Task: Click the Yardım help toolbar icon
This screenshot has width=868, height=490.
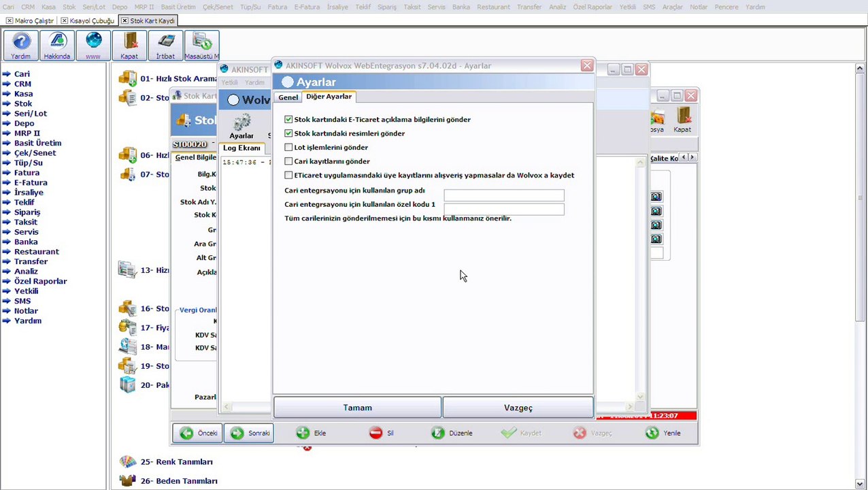Action: [21, 46]
